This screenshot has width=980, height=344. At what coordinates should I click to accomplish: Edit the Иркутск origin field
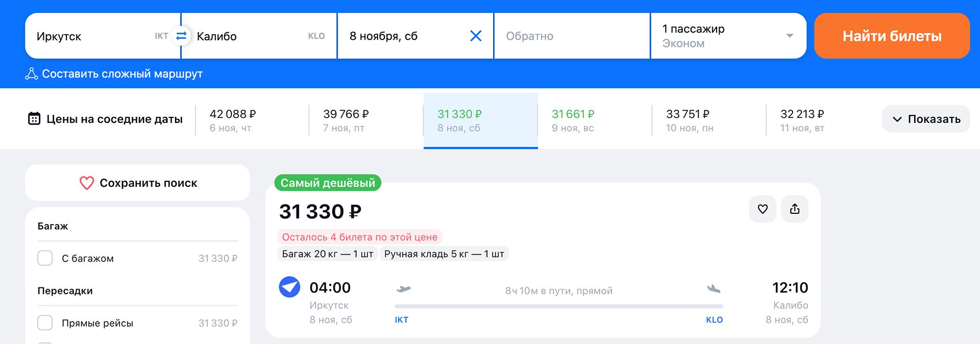pos(92,36)
